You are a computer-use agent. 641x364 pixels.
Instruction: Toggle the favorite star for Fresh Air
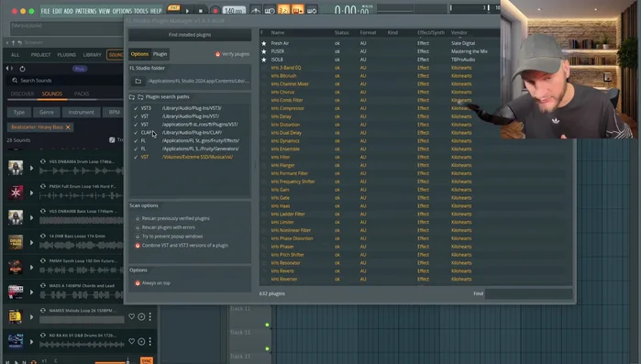click(264, 43)
